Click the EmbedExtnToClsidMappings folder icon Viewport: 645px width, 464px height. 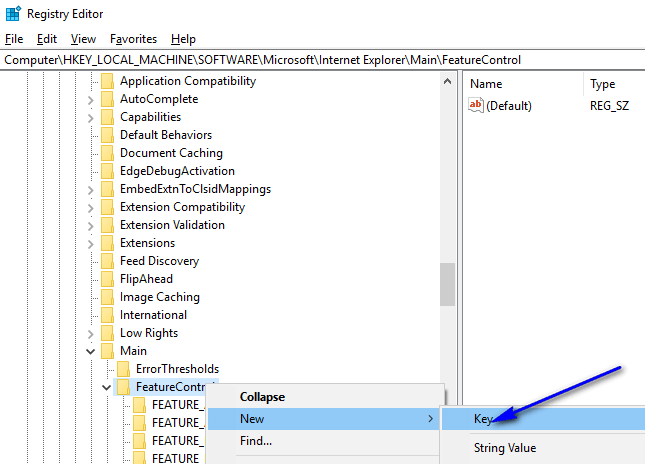click(x=107, y=189)
